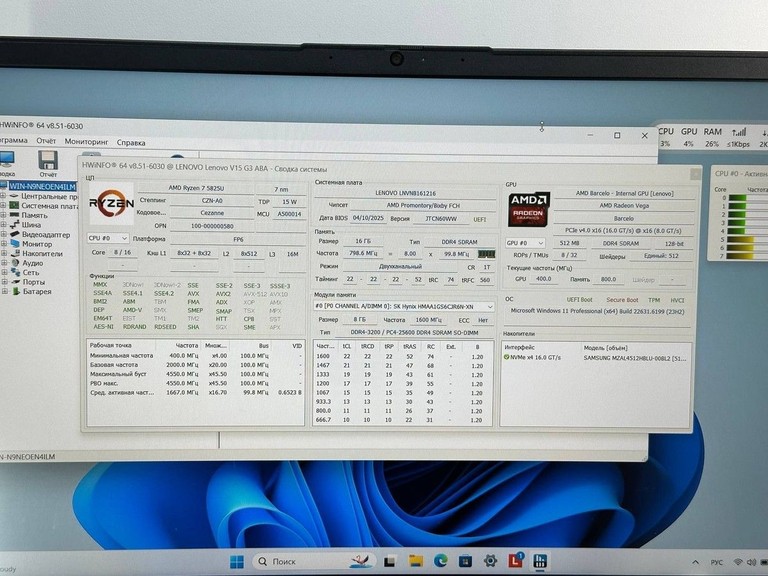Image resolution: width=768 pixels, height=576 pixels.
Task: Click the Базовая частота row
Action: (x=195, y=365)
